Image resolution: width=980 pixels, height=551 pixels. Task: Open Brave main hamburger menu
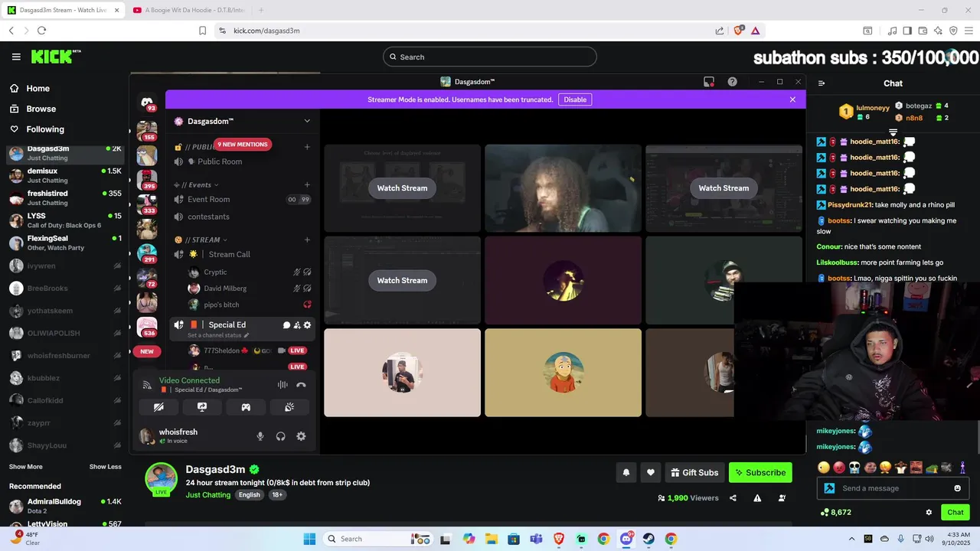pyautogui.click(x=969, y=31)
